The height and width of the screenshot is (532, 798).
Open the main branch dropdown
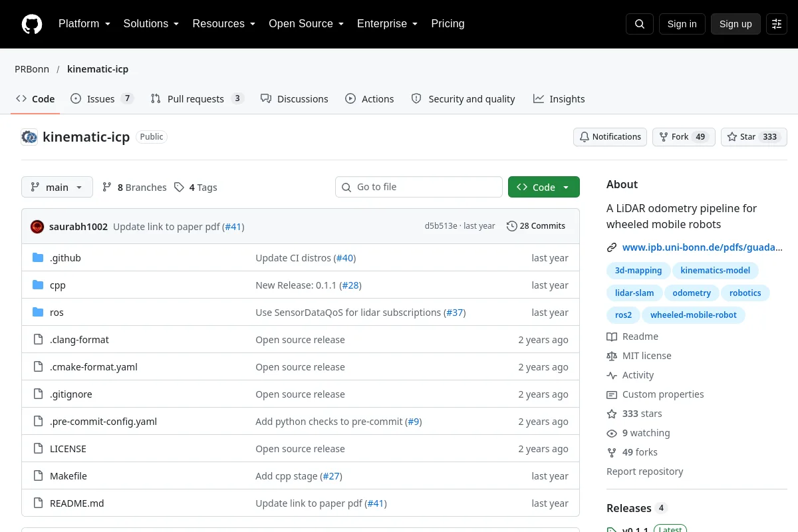[57, 188]
